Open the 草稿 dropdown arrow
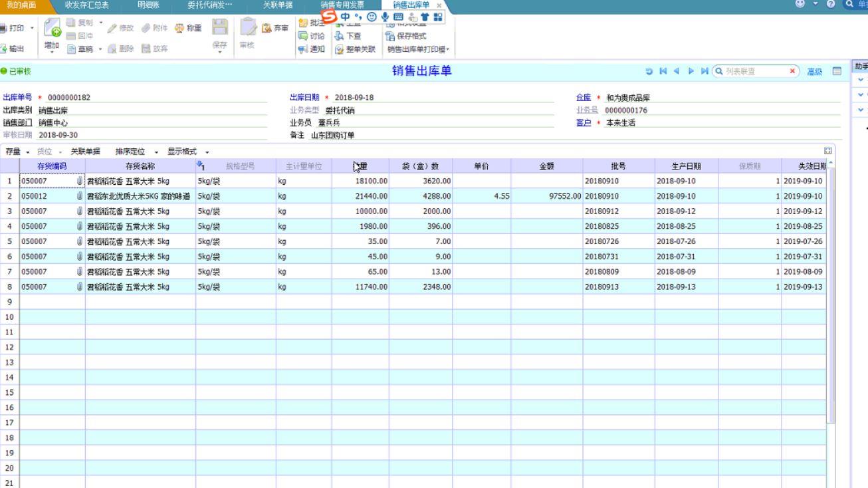 [101, 49]
